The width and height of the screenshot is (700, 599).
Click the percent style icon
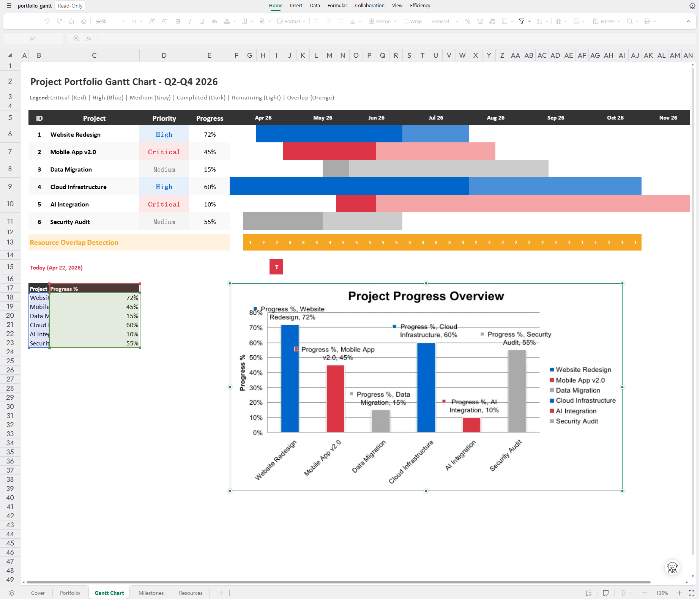[x=468, y=21]
